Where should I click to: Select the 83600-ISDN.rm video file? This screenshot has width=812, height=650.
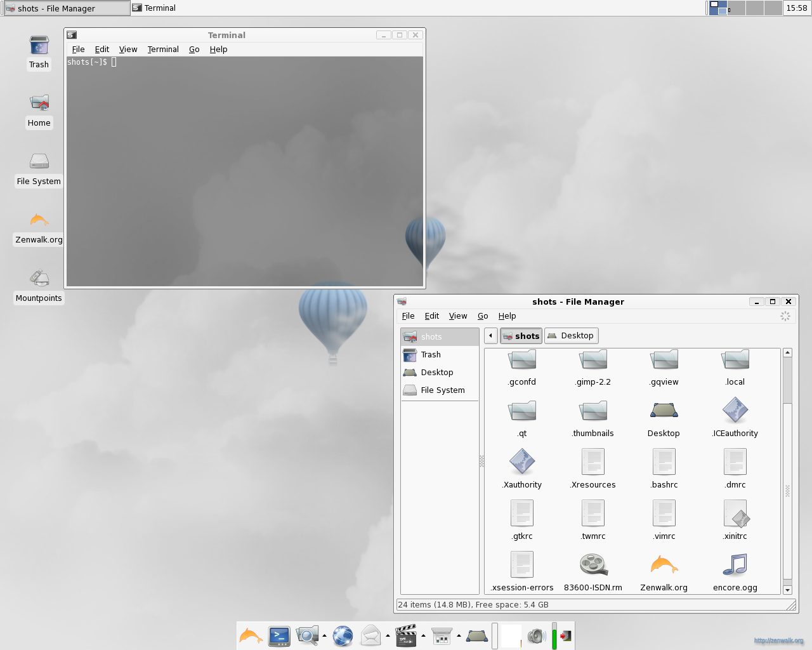coord(593,564)
